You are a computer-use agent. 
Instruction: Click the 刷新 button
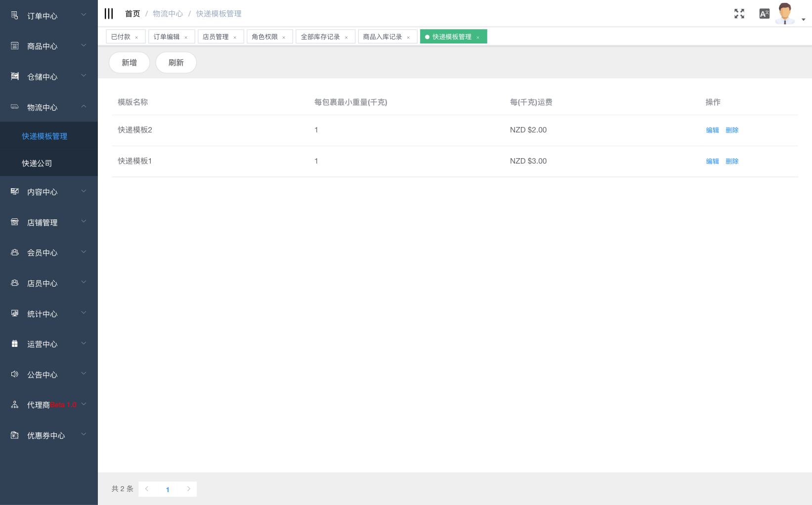176,63
